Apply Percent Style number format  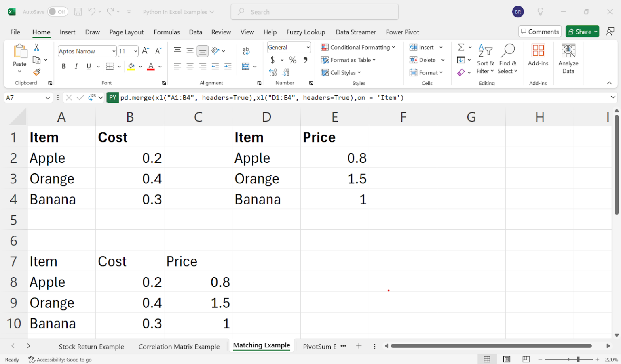[292, 59]
